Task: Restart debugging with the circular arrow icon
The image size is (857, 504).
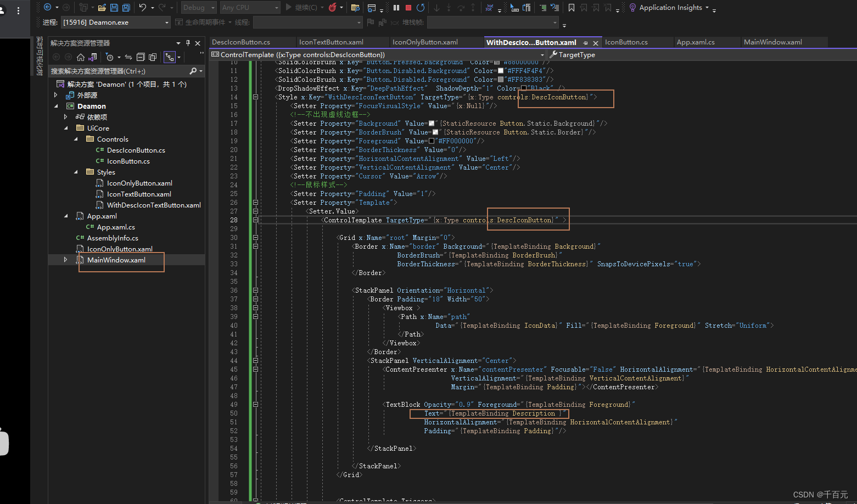Action: tap(421, 8)
